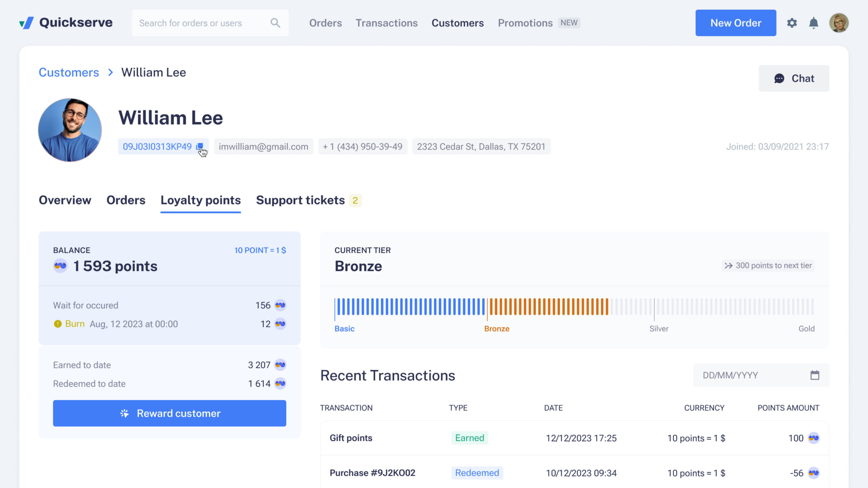Viewport: 868px width, 488px height.
Task: Click the calendar icon in date field
Action: coord(814,375)
